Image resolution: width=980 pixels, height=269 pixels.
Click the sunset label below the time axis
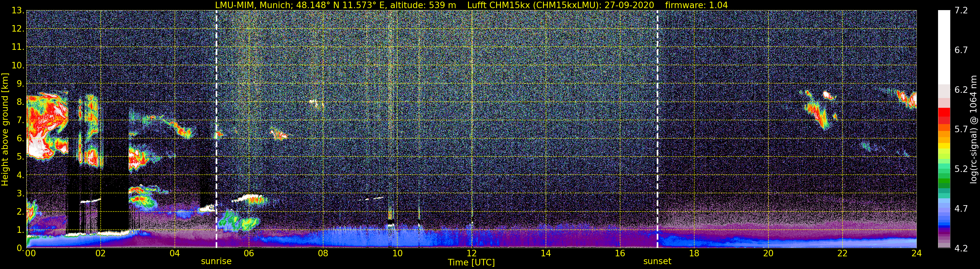657,262
